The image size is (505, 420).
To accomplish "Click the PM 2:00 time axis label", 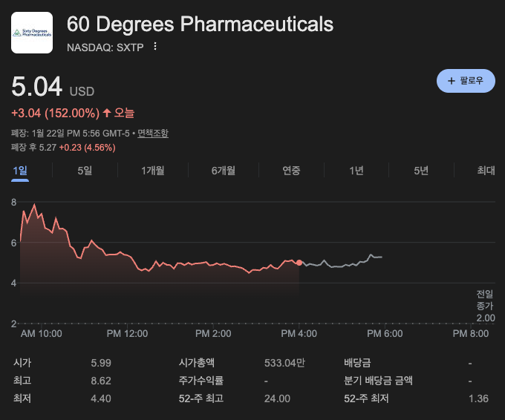I will tap(213, 334).
